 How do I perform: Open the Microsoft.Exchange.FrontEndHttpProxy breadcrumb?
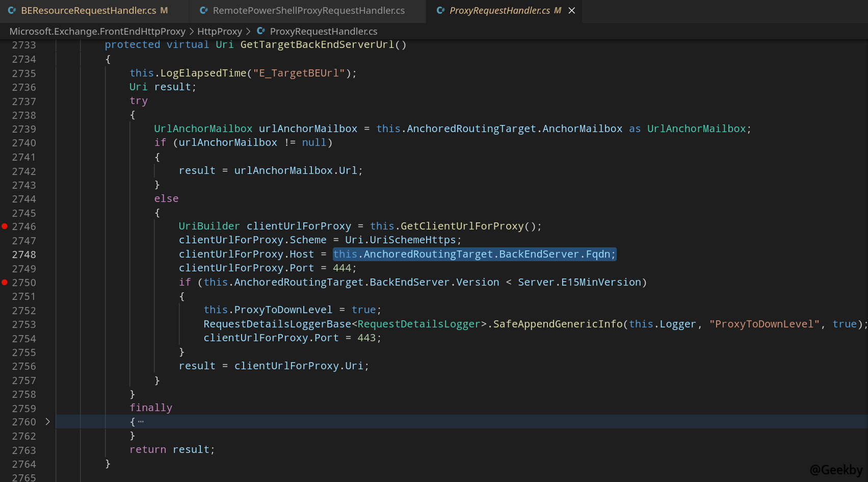[97, 31]
